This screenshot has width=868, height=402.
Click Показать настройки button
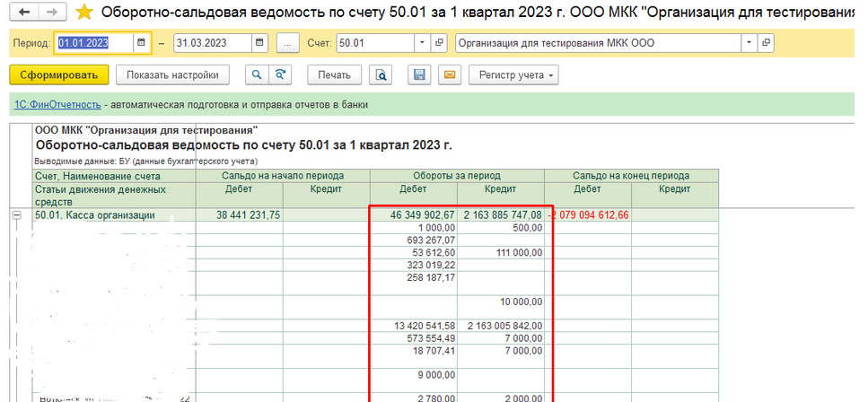tap(172, 75)
